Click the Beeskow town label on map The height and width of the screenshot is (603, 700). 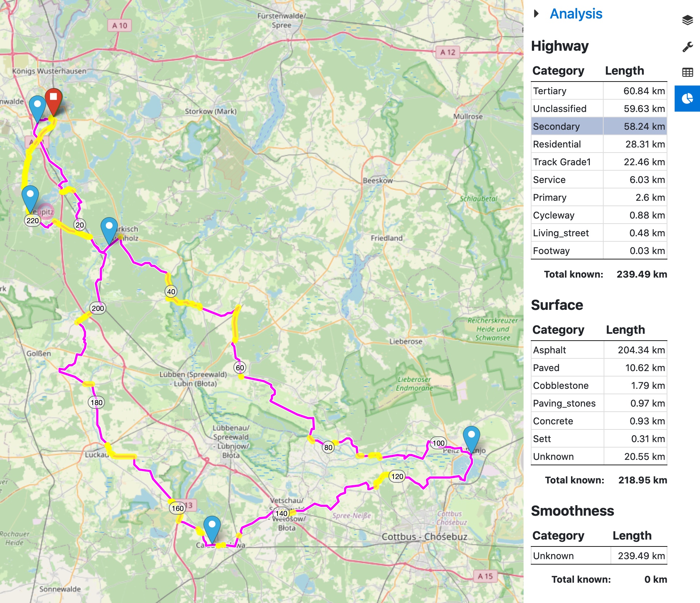378,180
